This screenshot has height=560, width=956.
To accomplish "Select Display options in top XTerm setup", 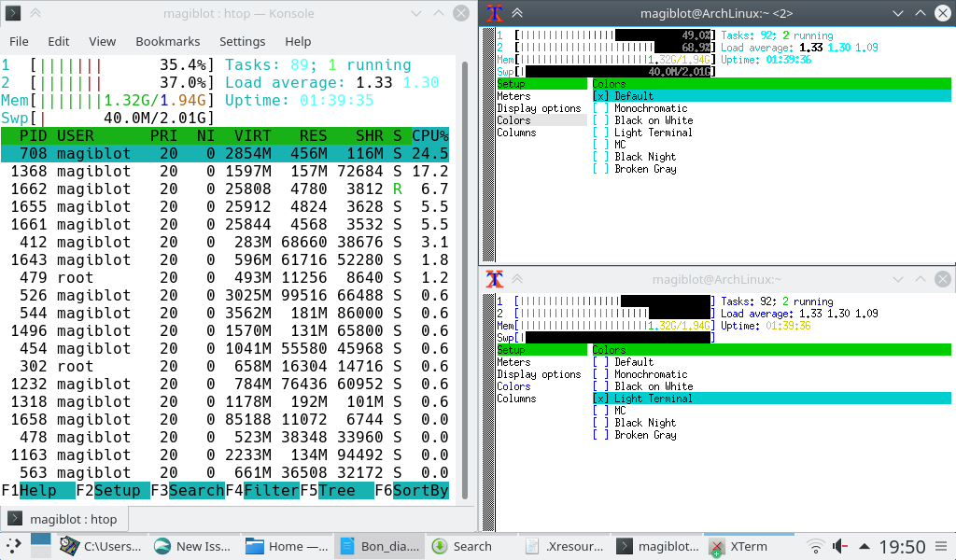I will [539, 108].
